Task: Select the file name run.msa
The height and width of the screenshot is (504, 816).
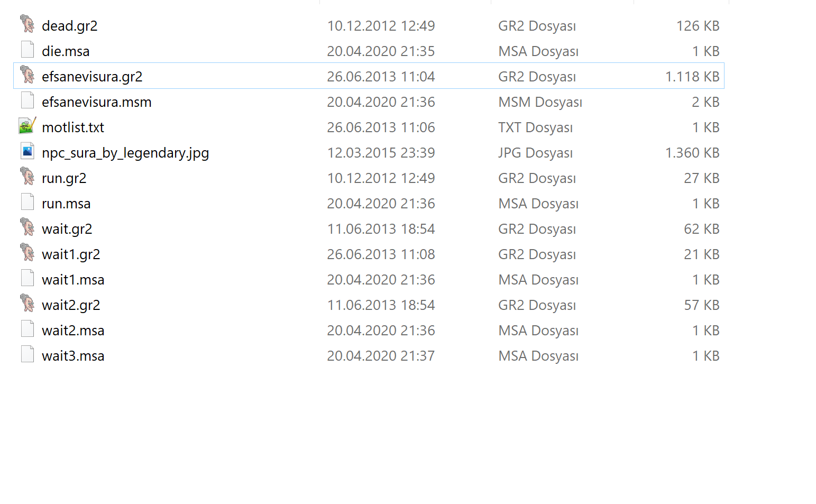Action: click(x=66, y=204)
